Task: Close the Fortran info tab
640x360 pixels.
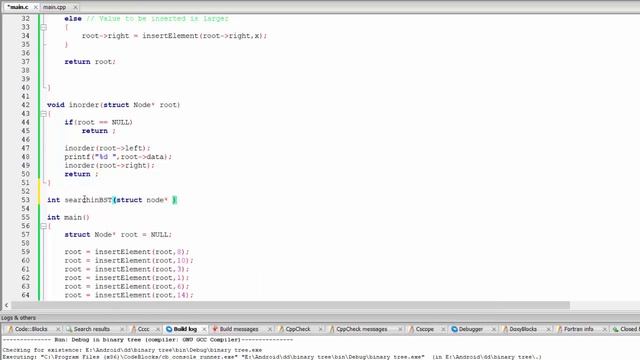Action: tap(605, 329)
